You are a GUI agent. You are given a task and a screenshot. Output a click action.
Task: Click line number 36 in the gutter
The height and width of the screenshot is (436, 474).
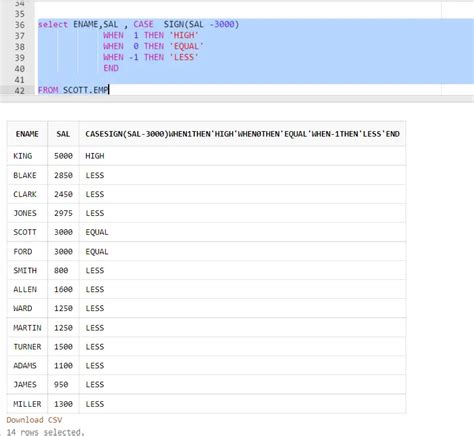click(20, 25)
